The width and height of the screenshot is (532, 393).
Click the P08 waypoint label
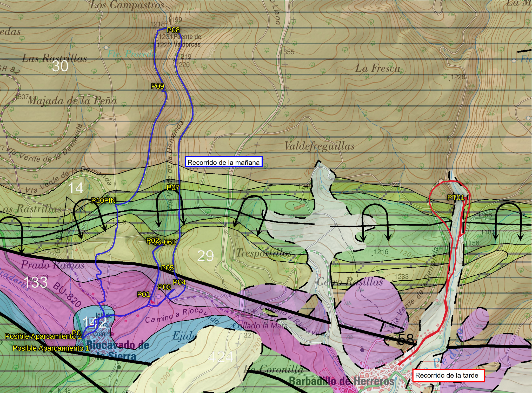pyautogui.click(x=173, y=30)
